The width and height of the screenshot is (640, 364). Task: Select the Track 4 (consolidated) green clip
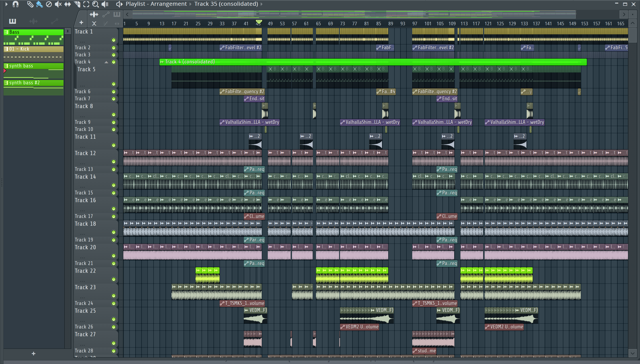pos(373,62)
